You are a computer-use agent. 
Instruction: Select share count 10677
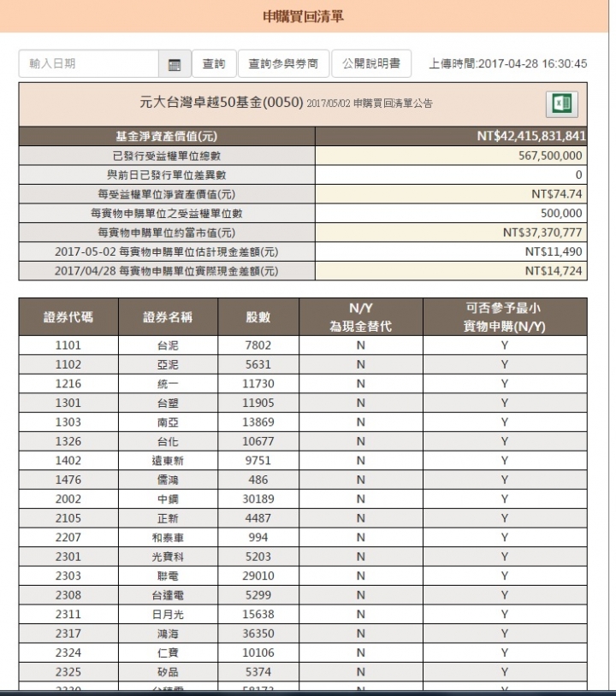tap(258, 441)
